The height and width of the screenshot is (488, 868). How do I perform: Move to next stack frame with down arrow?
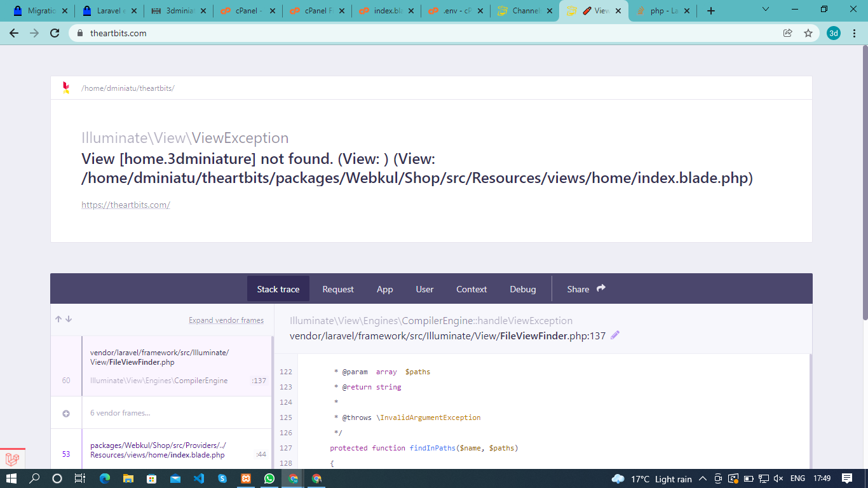click(x=69, y=319)
